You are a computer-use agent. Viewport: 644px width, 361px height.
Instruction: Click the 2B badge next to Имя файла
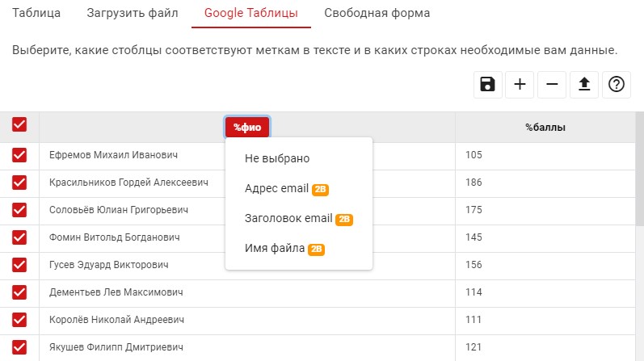click(x=317, y=250)
